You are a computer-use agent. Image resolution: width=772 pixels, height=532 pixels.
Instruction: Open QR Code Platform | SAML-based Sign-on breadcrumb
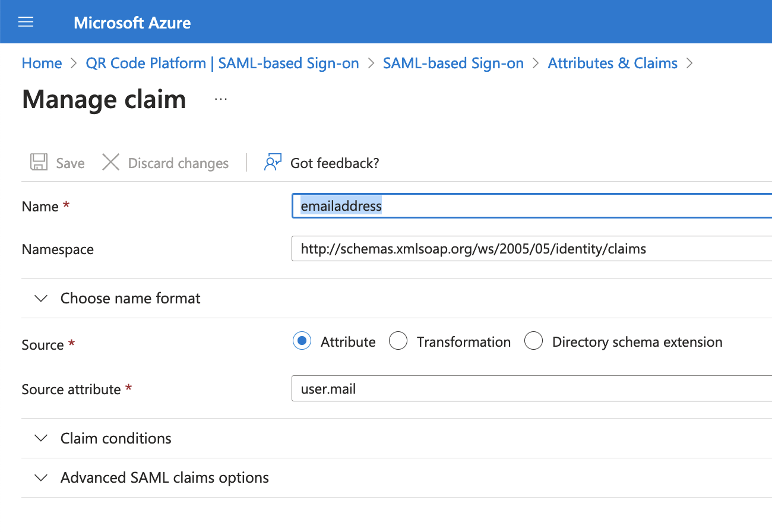coord(222,64)
